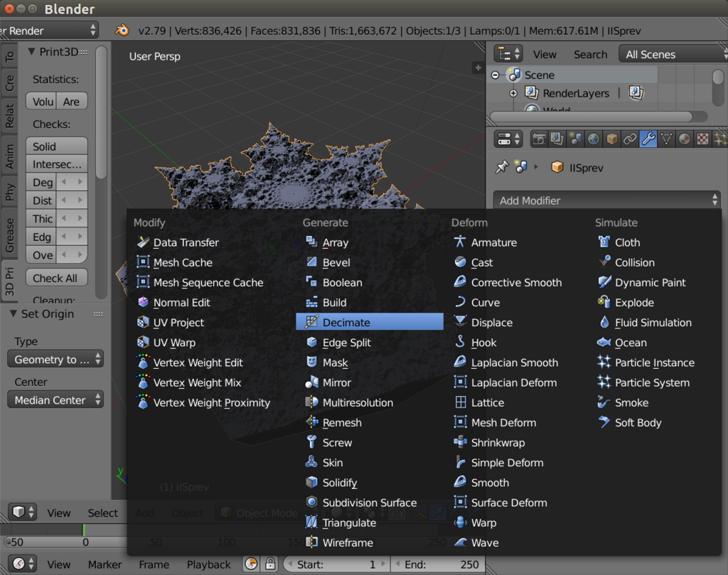Open the Median Center dropdown
This screenshot has width=728, height=575.
pos(55,399)
